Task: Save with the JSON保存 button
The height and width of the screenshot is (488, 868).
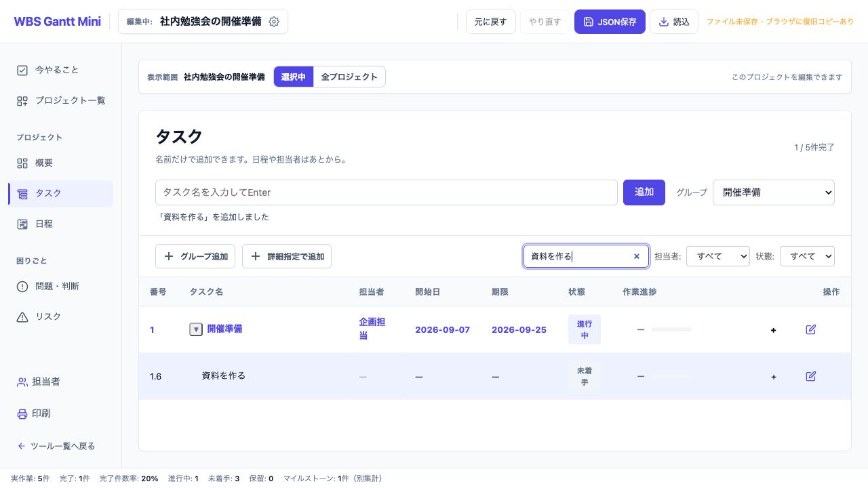Action: [x=610, y=22]
